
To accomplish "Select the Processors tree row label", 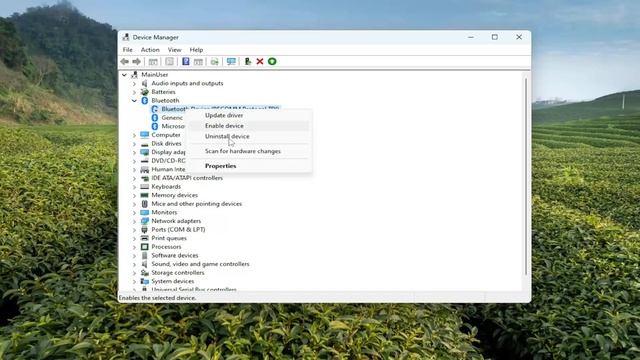I will click(x=166, y=247).
